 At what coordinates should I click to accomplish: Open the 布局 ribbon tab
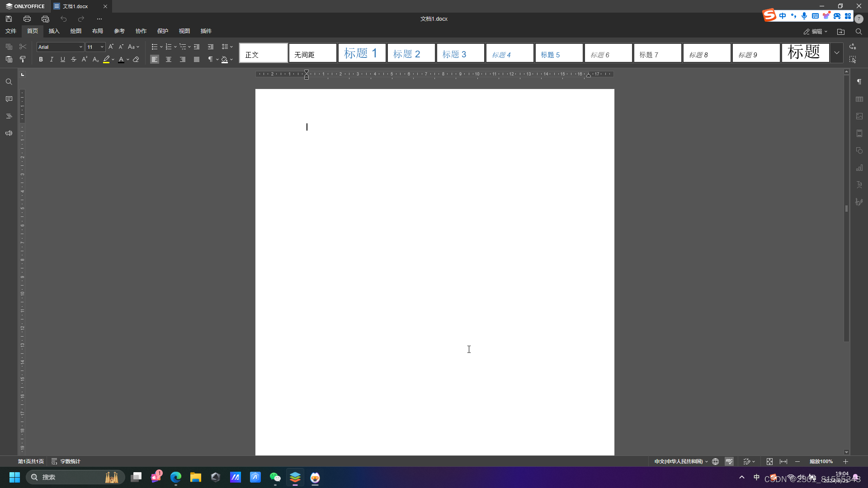[x=97, y=31]
